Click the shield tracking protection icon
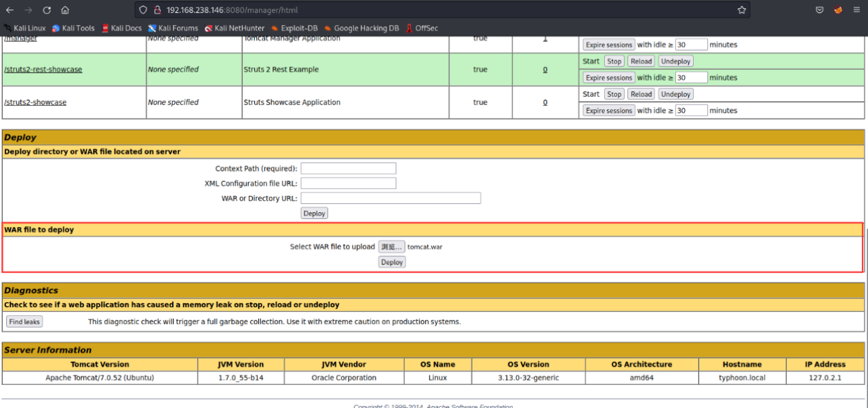 pos(143,10)
